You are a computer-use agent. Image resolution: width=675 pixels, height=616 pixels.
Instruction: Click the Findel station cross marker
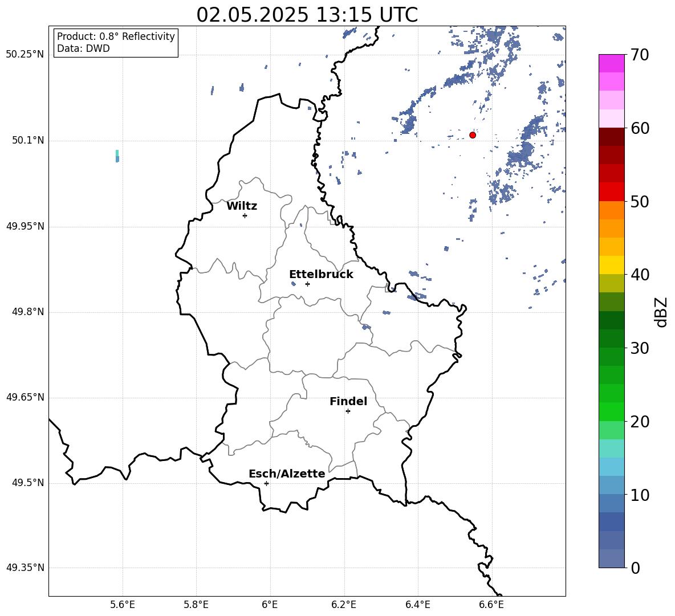click(x=348, y=411)
